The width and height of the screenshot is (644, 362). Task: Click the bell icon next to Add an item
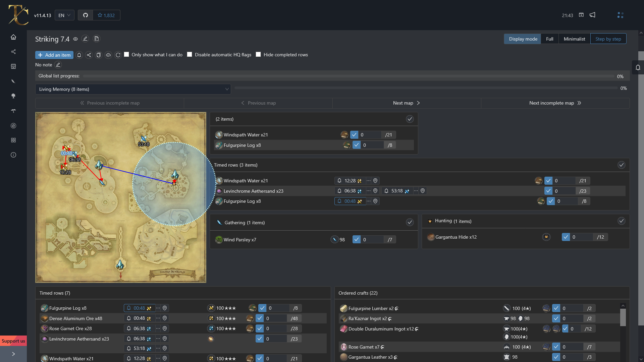point(79,55)
